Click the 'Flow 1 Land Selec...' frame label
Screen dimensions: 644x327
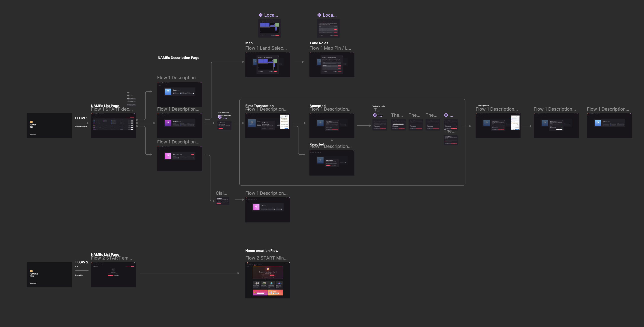point(266,48)
